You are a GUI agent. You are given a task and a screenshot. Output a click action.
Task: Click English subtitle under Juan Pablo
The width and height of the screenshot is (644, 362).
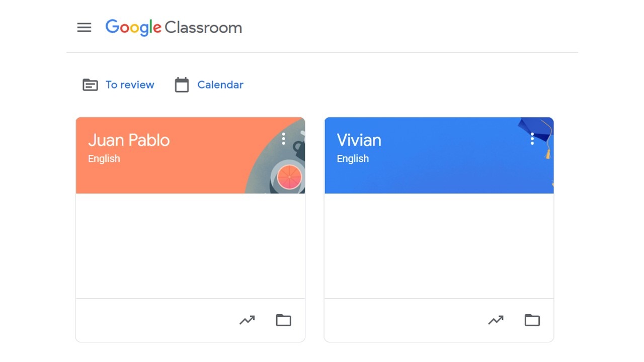pos(104,159)
